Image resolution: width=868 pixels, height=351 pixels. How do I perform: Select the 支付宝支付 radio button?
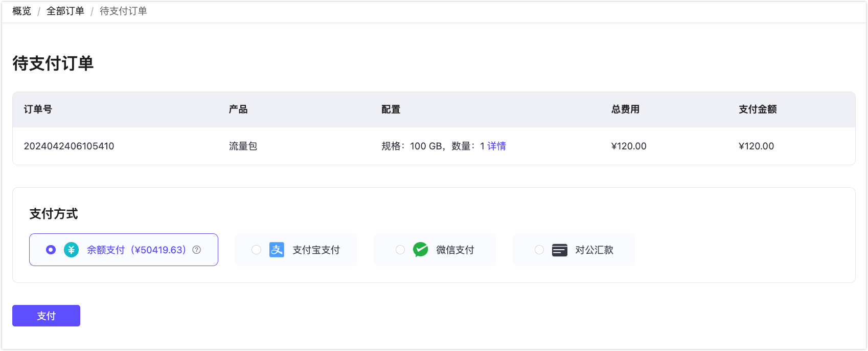pos(256,250)
